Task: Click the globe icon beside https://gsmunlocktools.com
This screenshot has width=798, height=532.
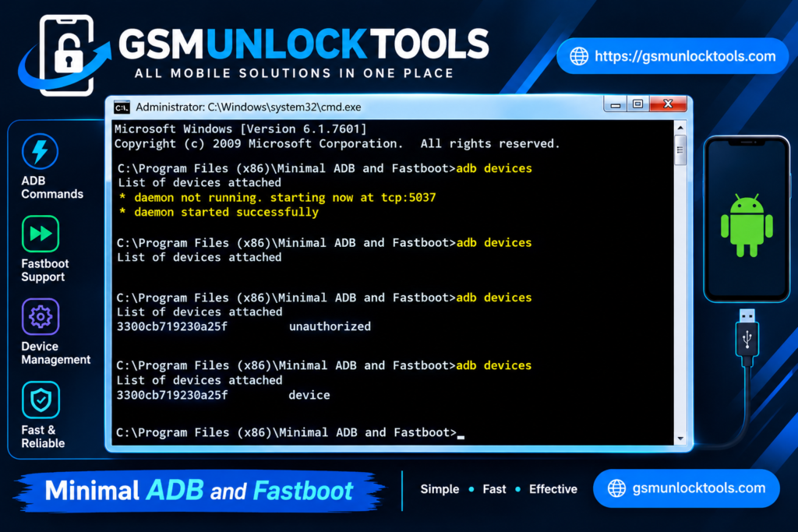Action: [x=579, y=56]
